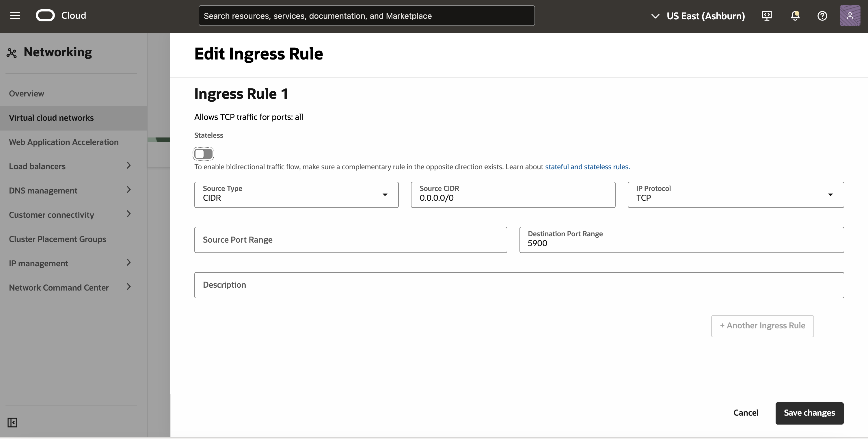Click Save changes button

click(809, 413)
